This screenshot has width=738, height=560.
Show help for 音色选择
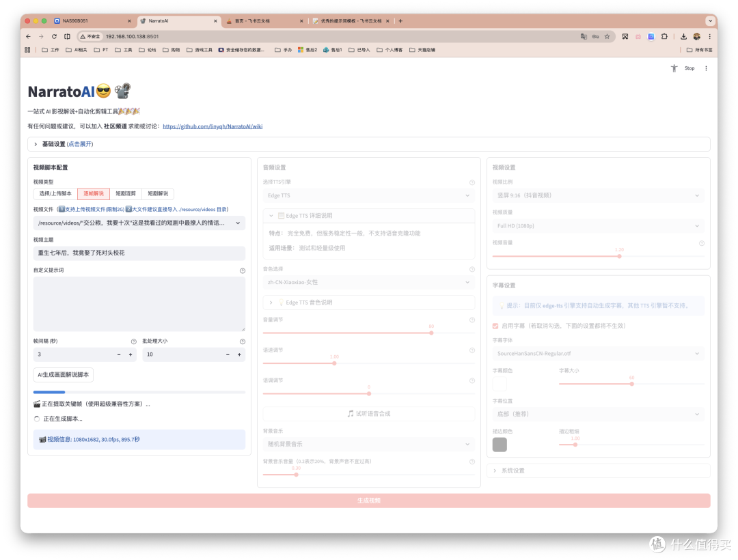click(x=472, y=270)
